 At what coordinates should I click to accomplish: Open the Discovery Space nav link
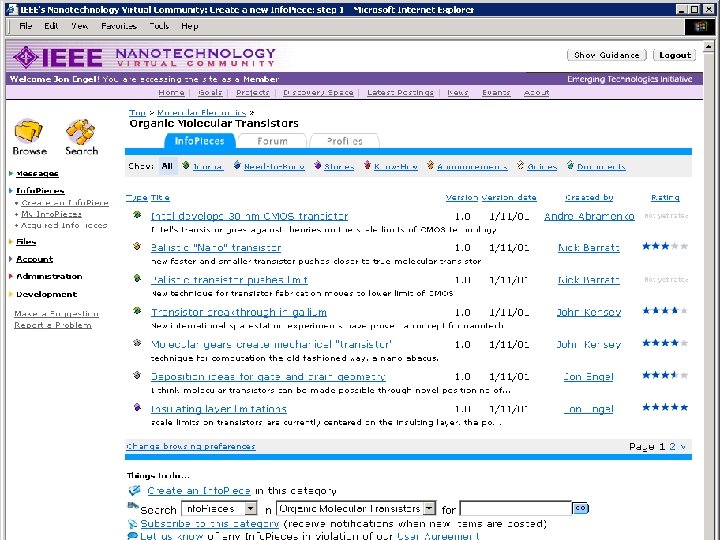318,92
